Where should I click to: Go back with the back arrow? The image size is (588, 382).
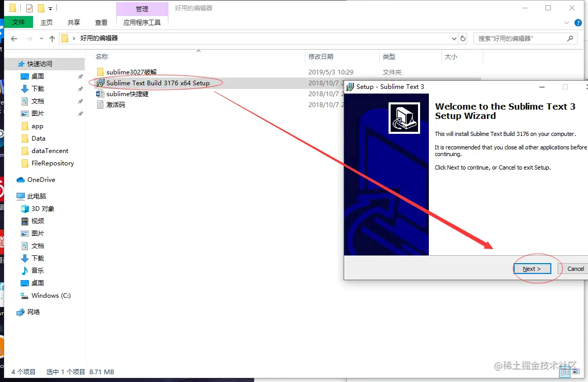click(14, 38)
